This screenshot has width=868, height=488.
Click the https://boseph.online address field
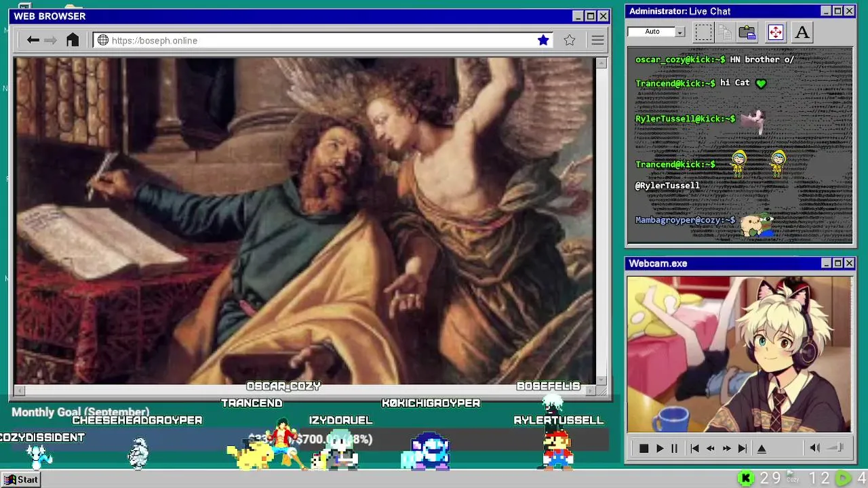(323, 40)
